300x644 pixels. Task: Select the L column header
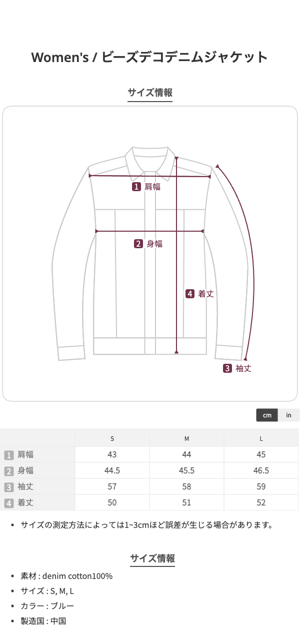(261, 439)
